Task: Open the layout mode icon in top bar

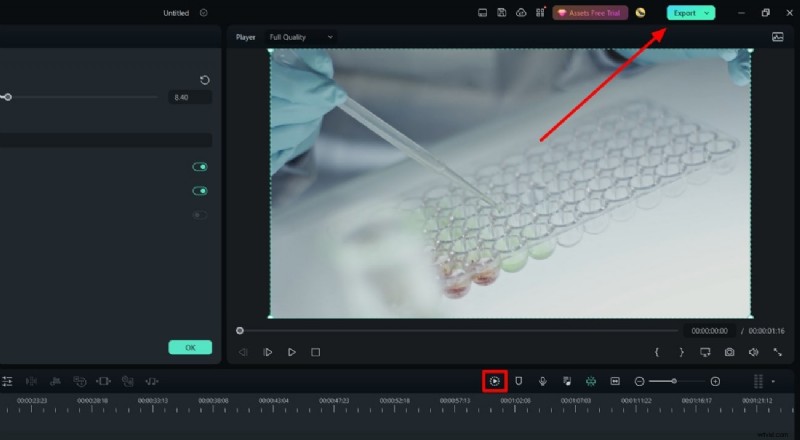Action: pyautogui.click(x=482, y=13)
